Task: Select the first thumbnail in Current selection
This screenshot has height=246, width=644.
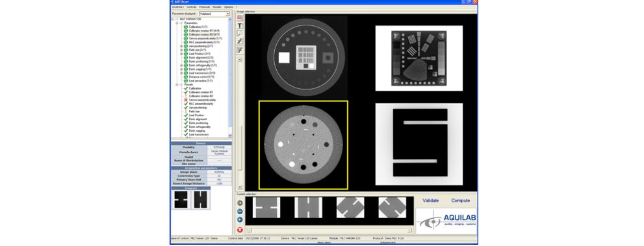Action: (266, 208)
